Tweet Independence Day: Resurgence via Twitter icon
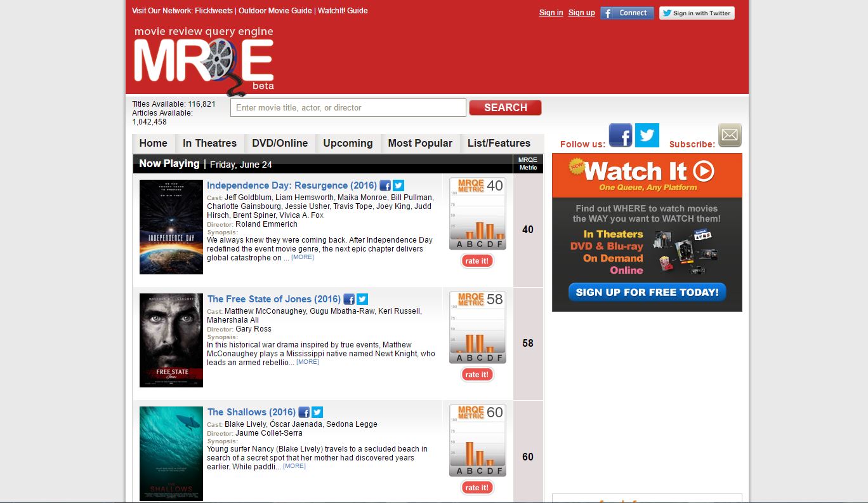 click(398, 185)
